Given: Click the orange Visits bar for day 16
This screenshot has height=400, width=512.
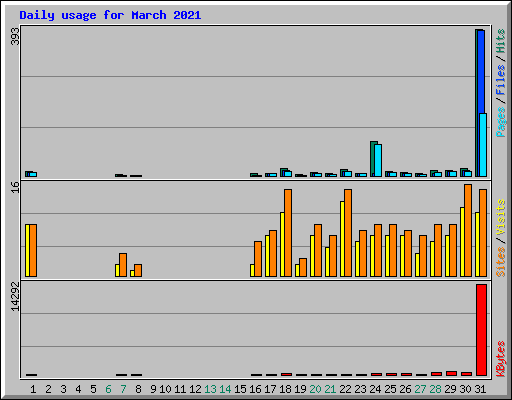Looking at the screenshot, I should [x=258, y=259].
